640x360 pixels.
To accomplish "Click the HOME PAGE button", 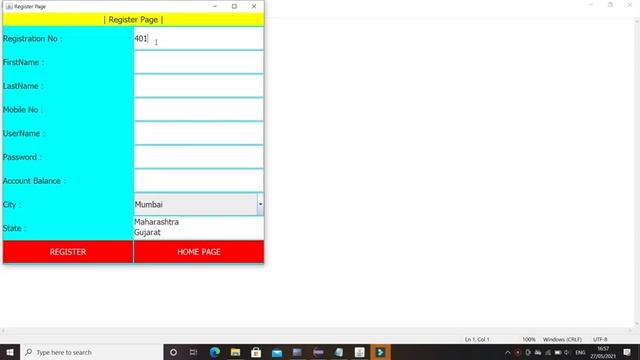I will click(x=199, y=252).
